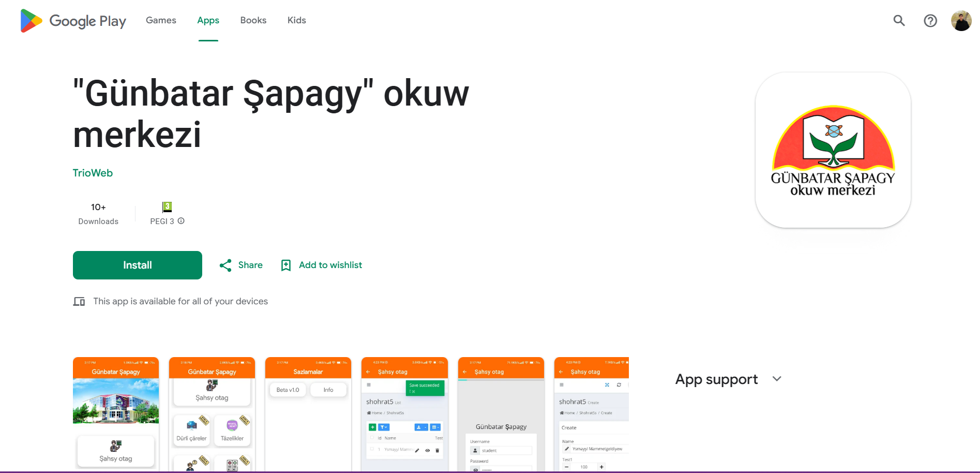The image size is (980, 473).
Task: Switch to the Books tab
Action: pyautogui.click(x=253, y=20)
